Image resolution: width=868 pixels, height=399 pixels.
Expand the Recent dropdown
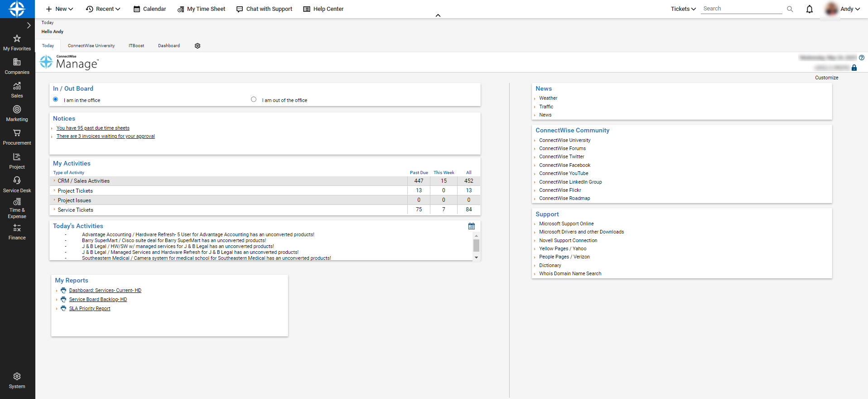click(103, 9)
